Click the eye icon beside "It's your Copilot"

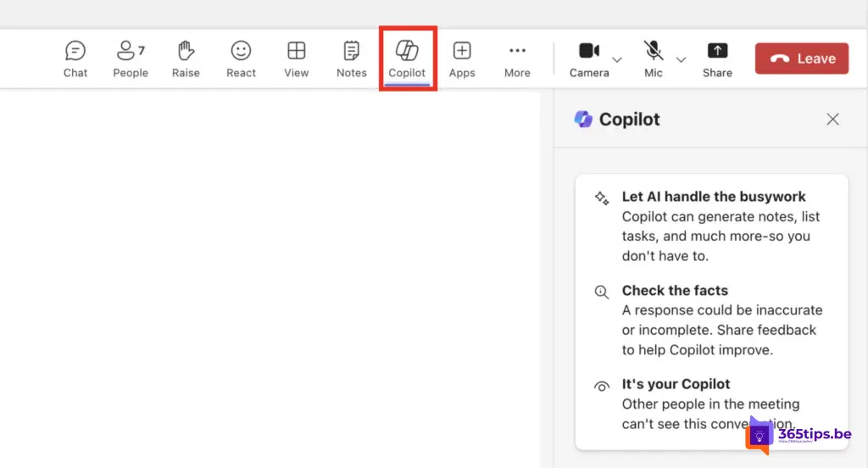pos(602,386)
